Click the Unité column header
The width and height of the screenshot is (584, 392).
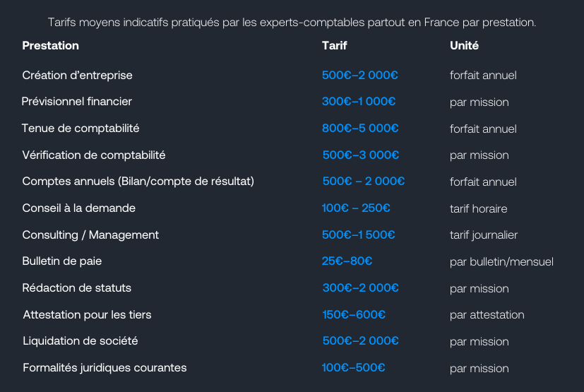click(x=464, y=45)
